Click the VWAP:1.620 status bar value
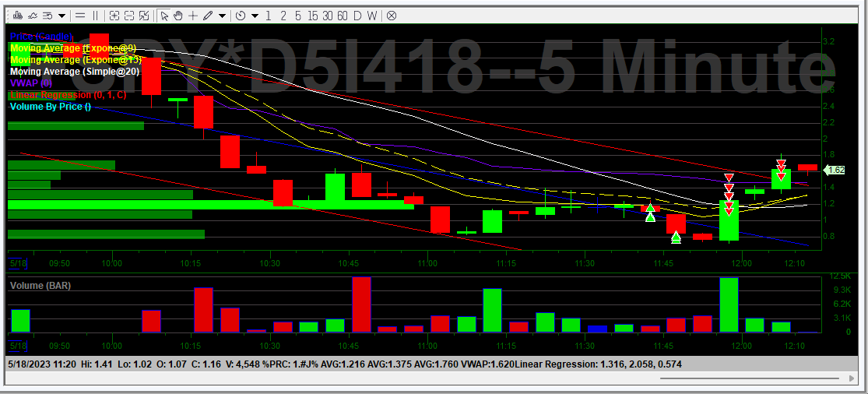 pyautogui.click(x=487, y=364)
